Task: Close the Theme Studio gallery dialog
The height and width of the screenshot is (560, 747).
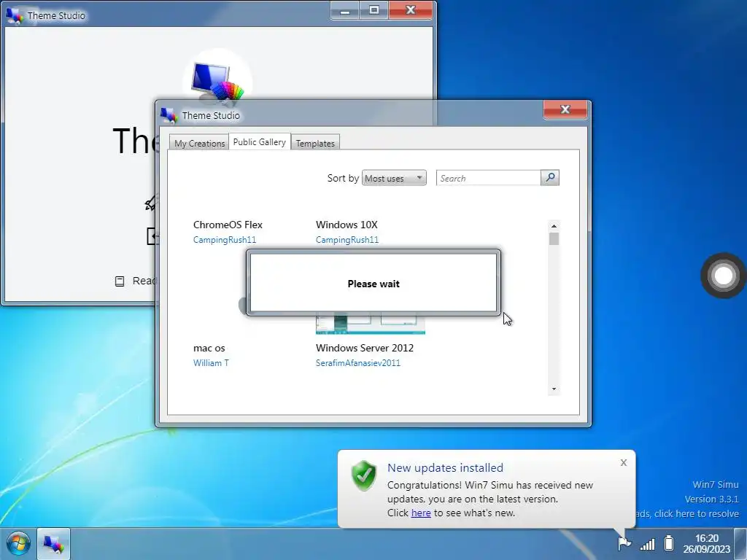Action: point(565,109)
